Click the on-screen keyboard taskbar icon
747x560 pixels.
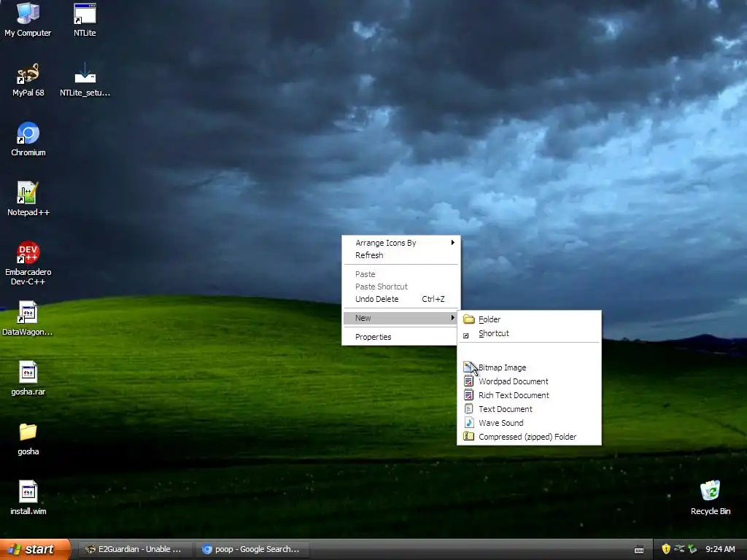pos(639,550)
